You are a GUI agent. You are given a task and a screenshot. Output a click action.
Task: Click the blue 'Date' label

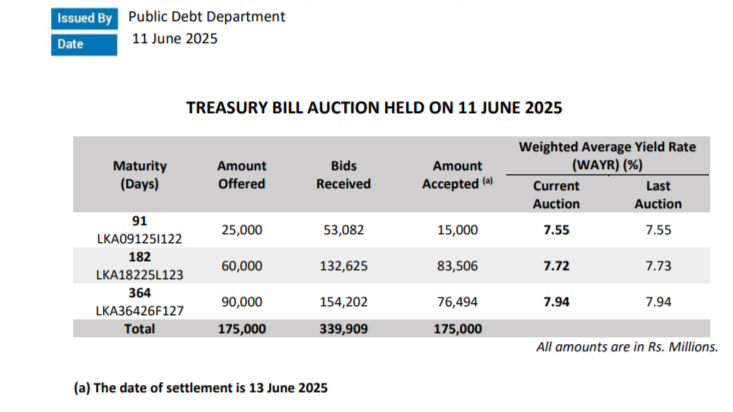tap(84, 44)
